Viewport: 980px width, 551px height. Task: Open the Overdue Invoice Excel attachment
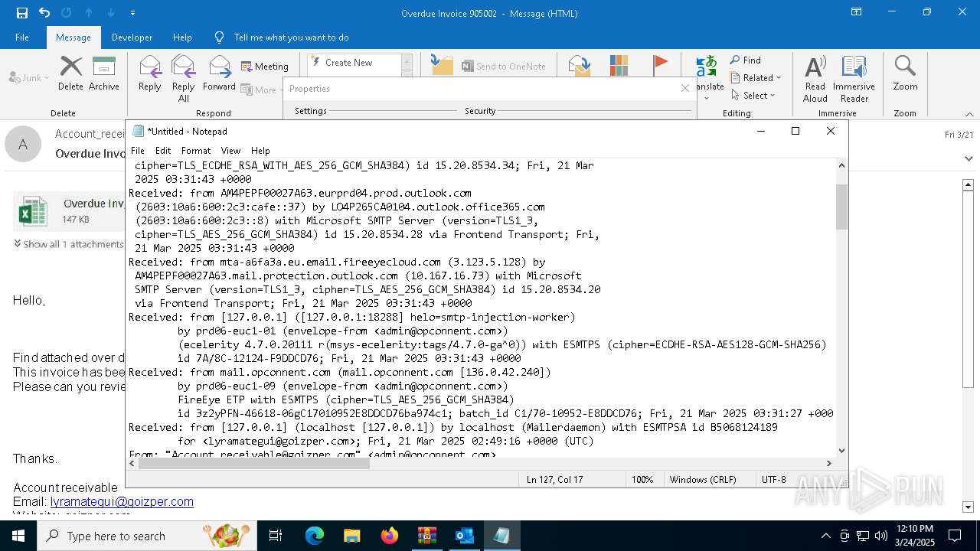click(x=69, y=211)
